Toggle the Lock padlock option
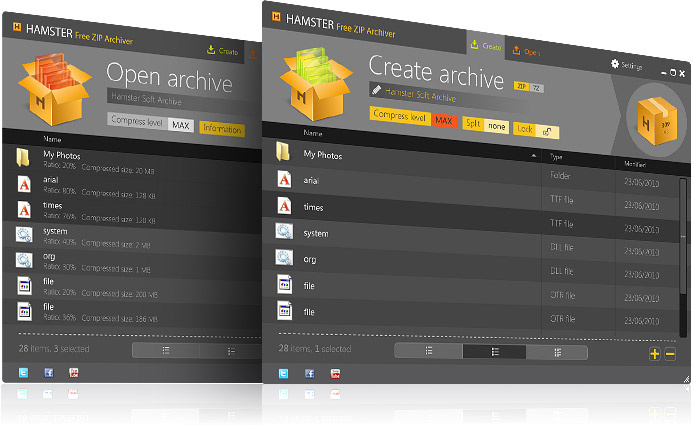This screenshot has height=425, width=694. (547, 131)
